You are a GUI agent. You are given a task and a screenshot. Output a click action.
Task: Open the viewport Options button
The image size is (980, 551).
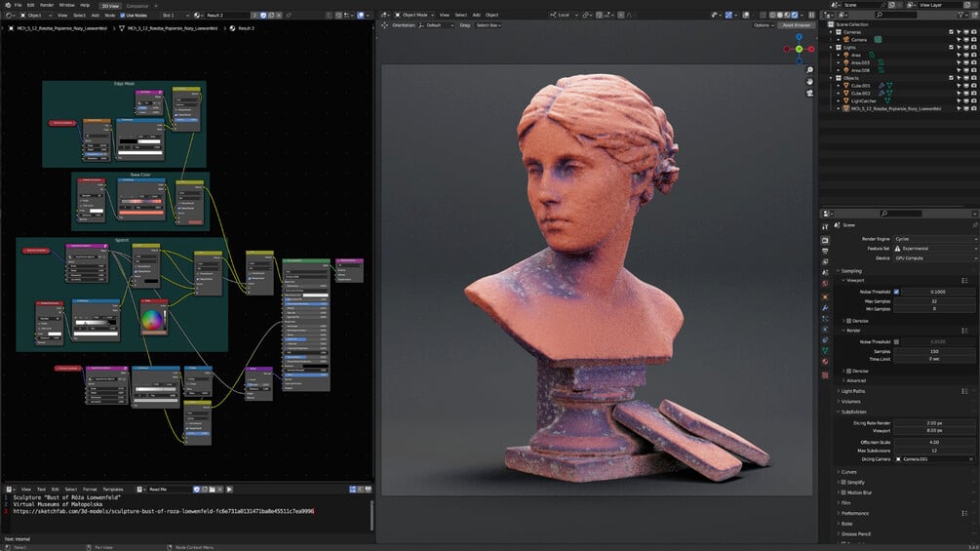tap(763, 25)
